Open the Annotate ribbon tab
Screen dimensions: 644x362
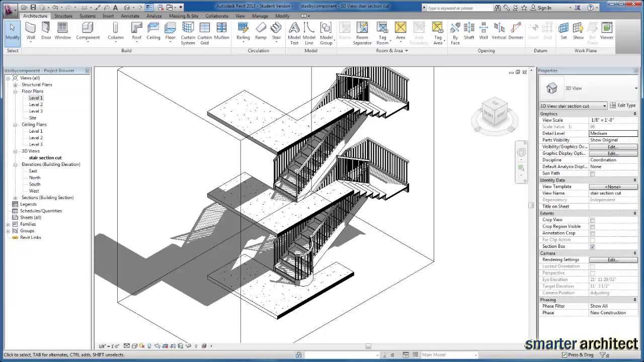(130, 16)
